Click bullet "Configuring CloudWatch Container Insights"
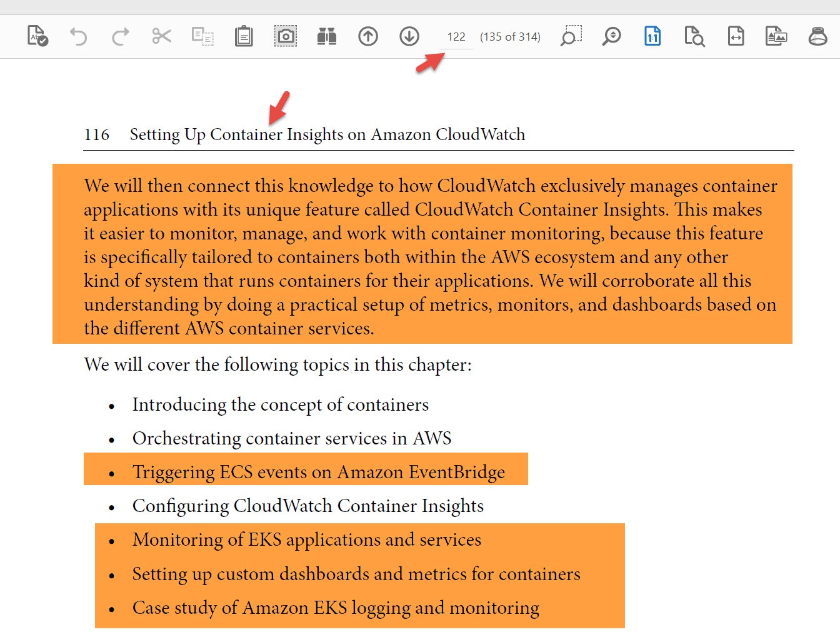The image size is (840, 642). 308,506
